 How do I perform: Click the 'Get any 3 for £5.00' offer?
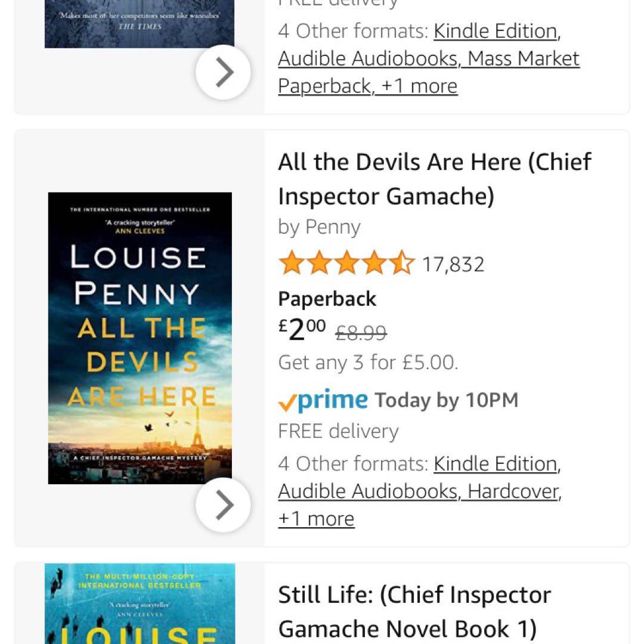tap(368, 363)
